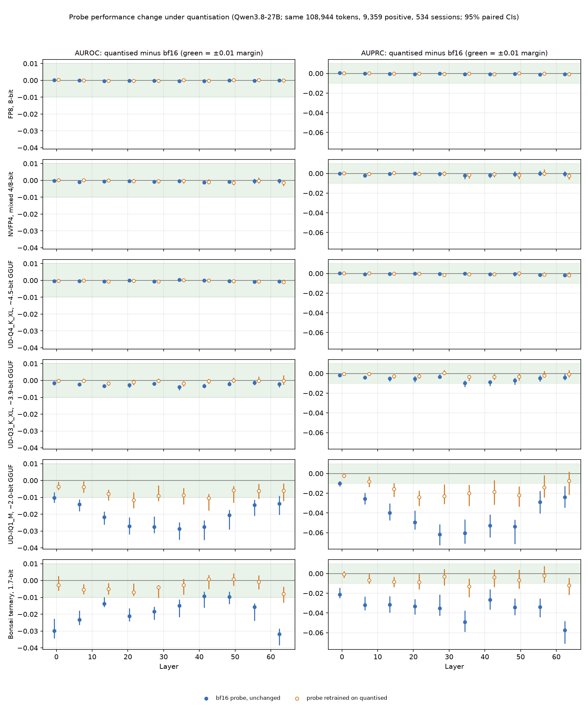Click x-axis tick '60' under the AUPRC column

pos(556,657)
